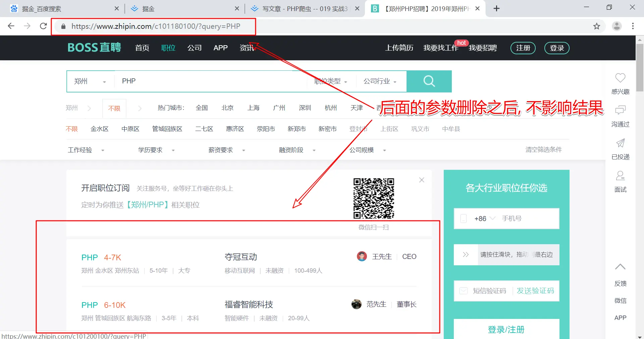Viewport: 644px width, 339px height.
Task: Open a new browser tab with plus icon
Action: click(x=497, y=8)
